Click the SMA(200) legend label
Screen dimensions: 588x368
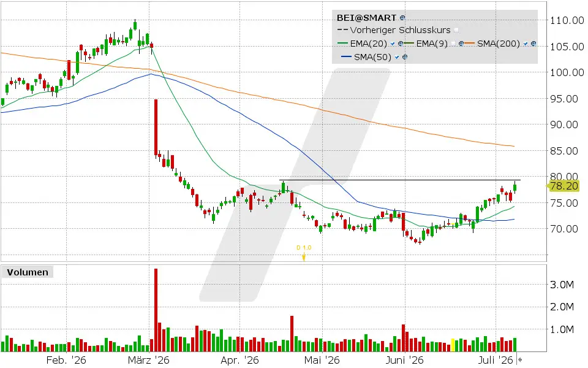point(499,44)
